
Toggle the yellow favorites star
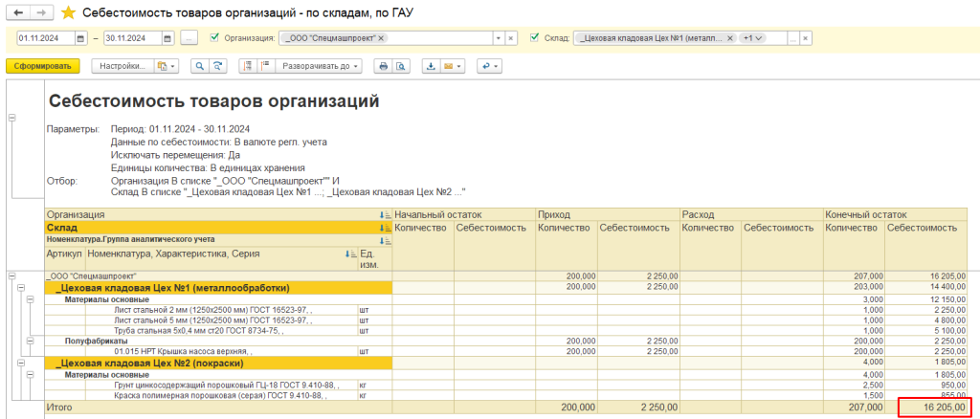69,12
